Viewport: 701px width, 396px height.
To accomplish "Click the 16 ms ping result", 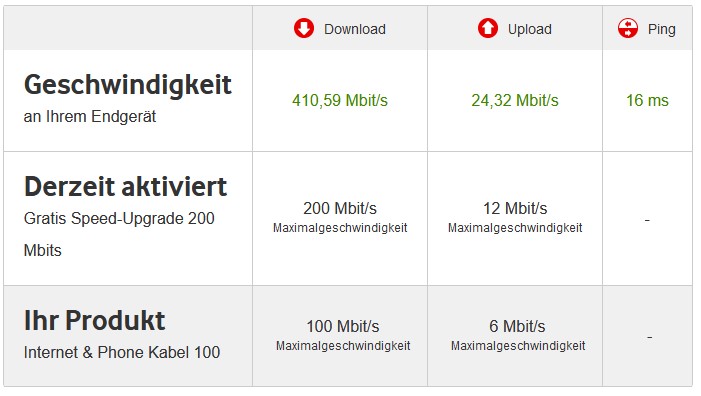I will (647, 100).
